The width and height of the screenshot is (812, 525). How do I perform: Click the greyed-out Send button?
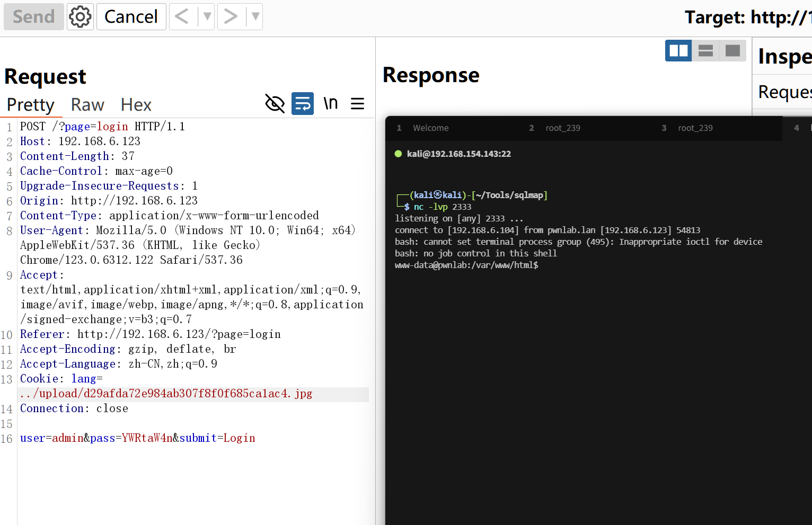coord(34,17)
